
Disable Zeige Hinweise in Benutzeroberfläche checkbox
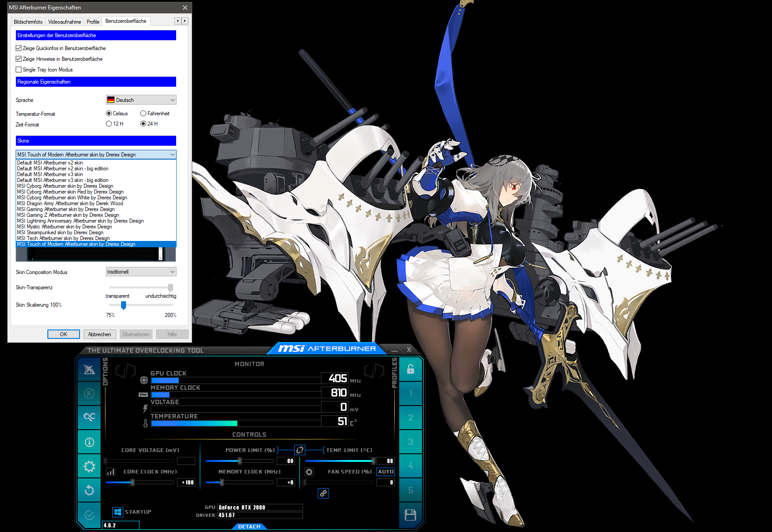coord(19,59)
